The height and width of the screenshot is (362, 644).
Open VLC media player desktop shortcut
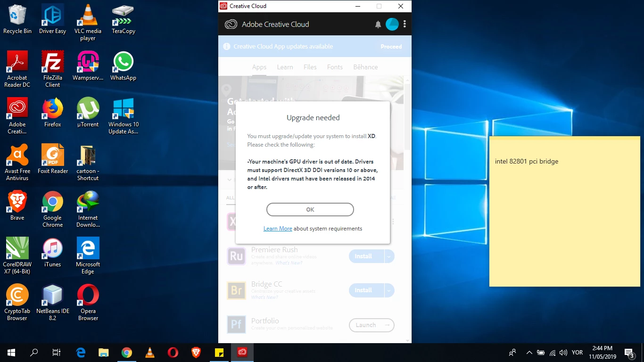(88, 23)
